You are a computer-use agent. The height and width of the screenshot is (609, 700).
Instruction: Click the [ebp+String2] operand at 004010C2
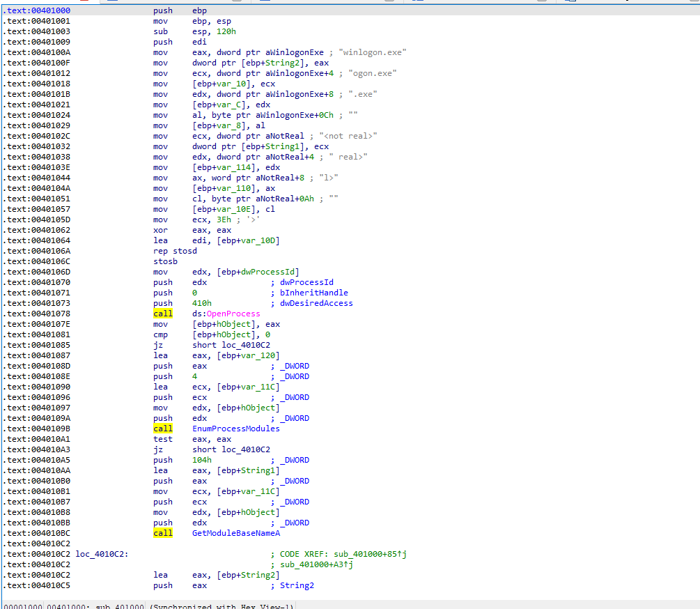(248, 575)
